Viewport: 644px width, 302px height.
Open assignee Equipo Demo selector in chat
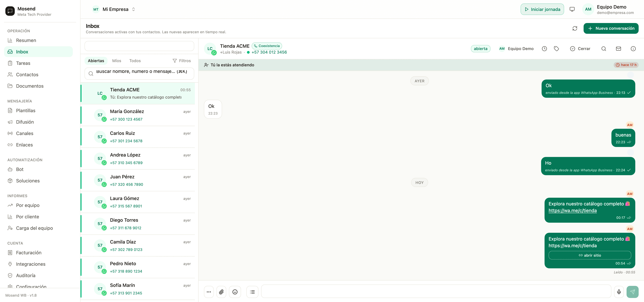pos(516,49)
